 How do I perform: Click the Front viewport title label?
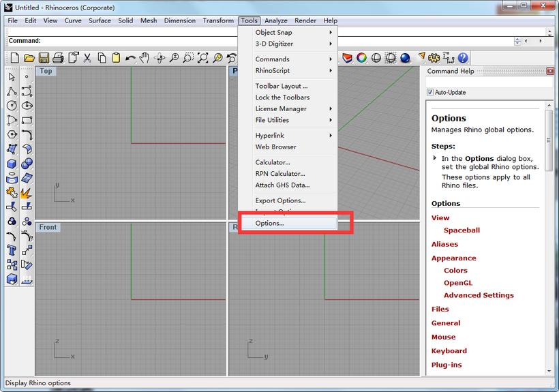click(x=48, y=227)
